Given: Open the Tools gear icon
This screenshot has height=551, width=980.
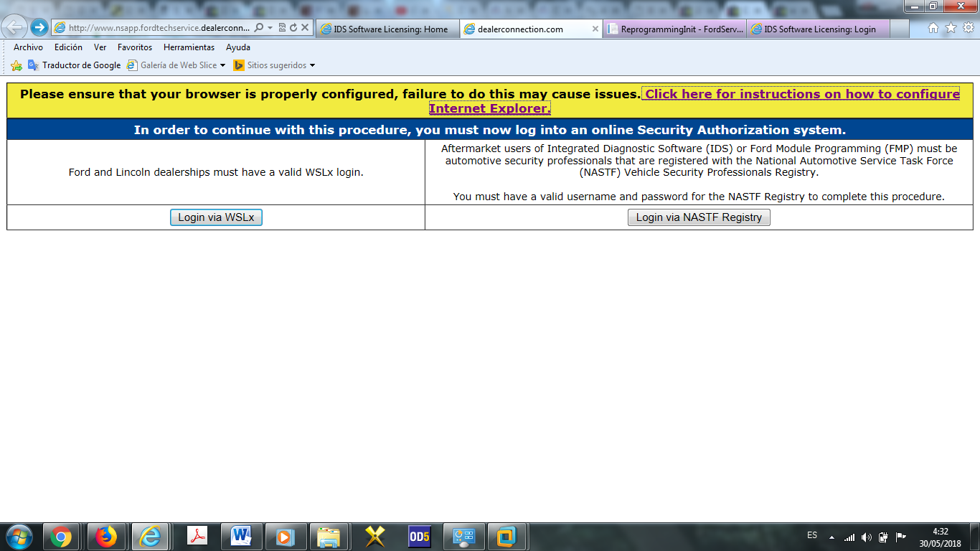Looking at the screenshot, I should (x=968, y=28).
